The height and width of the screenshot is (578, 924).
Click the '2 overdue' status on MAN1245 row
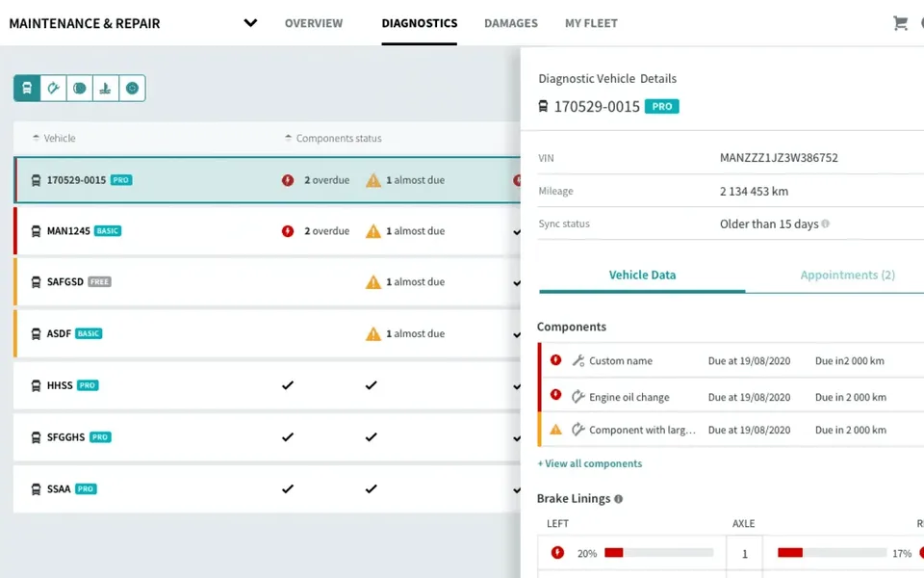(x=326, y=231)
